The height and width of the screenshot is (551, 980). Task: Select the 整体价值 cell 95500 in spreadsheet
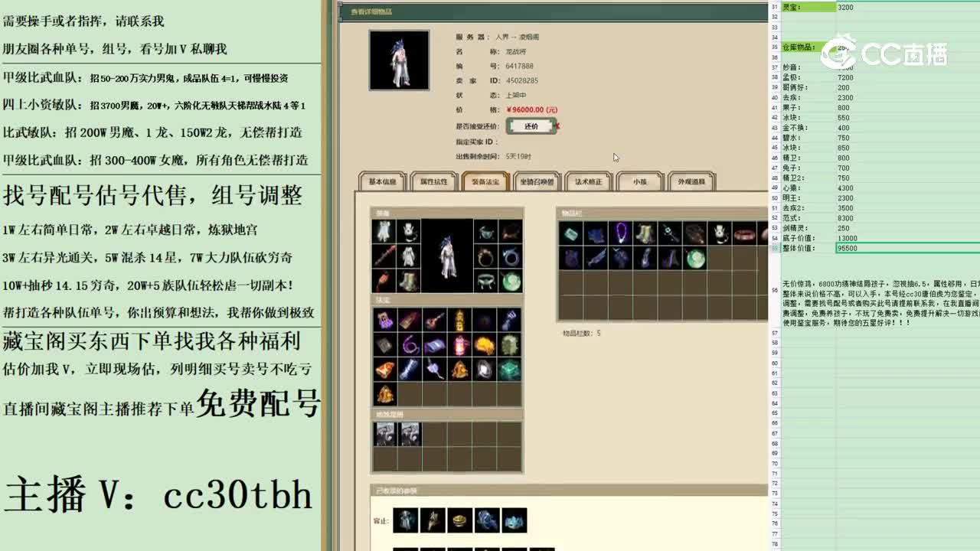click(908, 248)
